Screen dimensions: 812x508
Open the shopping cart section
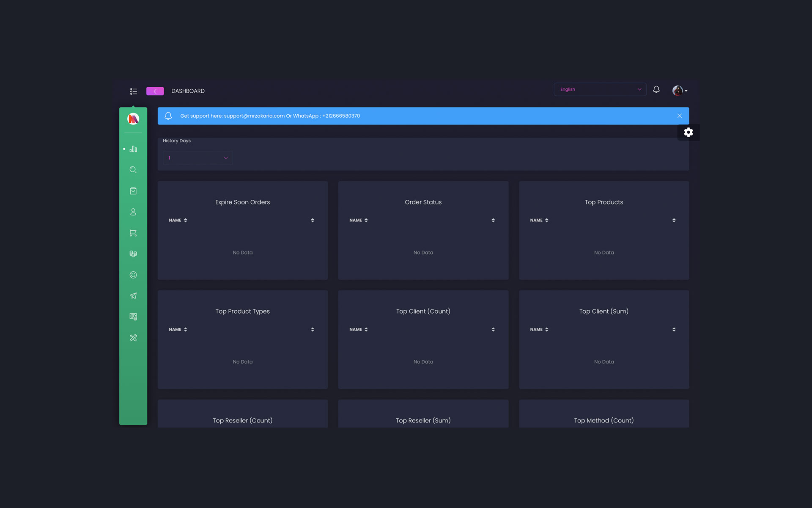pyautogui.click(x=133, y=232)
